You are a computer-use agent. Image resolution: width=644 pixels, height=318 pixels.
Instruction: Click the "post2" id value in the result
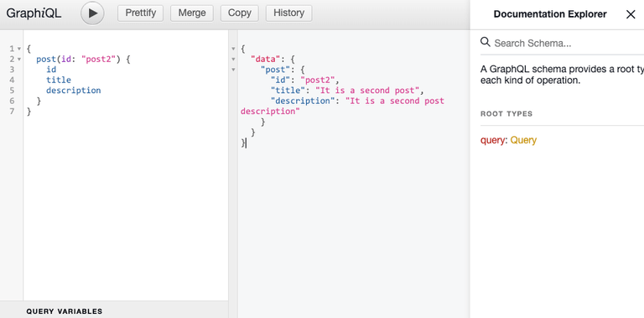coord(318,80)
